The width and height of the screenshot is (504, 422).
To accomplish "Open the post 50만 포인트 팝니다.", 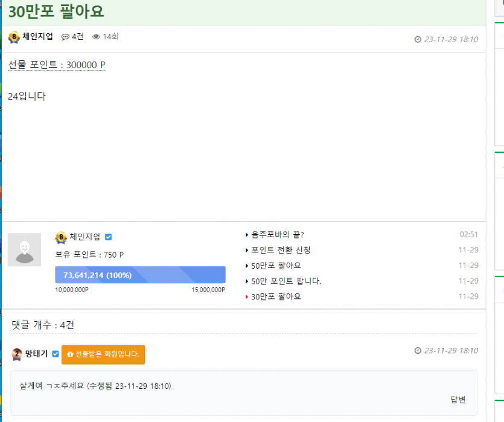I will [x=286, y=281].
